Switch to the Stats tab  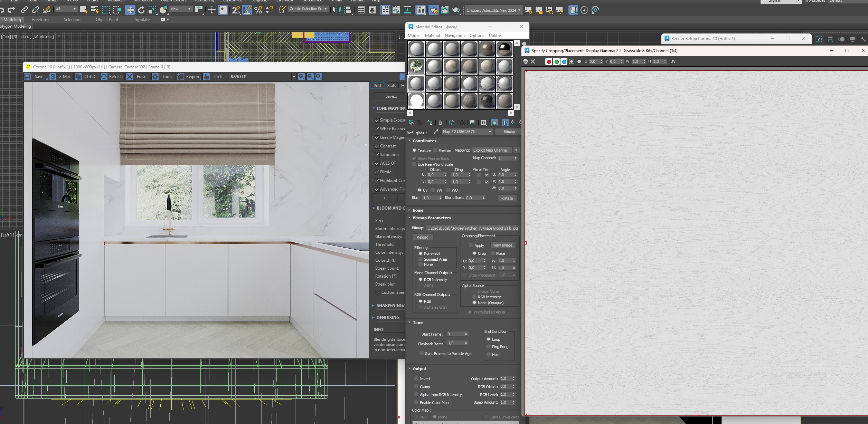pyautogui.click(x=391, y=86)
